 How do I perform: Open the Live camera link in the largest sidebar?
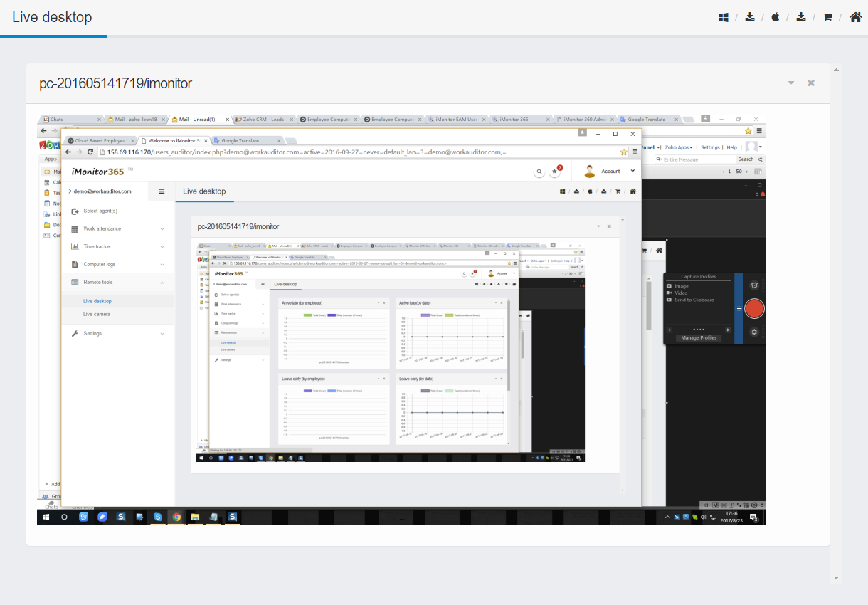[97, 314]
